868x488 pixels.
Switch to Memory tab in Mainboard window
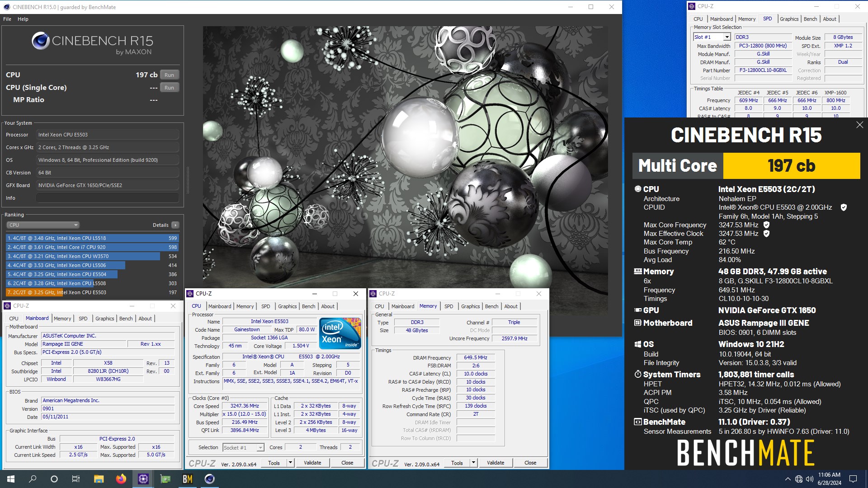[x=62, y=319]
